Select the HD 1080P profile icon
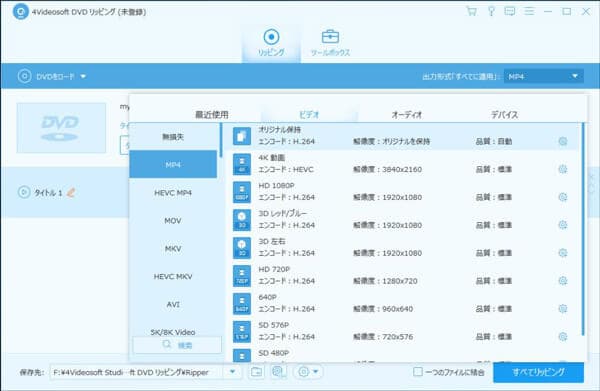Image resolution: width=600 pixels, height=391 pixels. click(x=242, y=192)
